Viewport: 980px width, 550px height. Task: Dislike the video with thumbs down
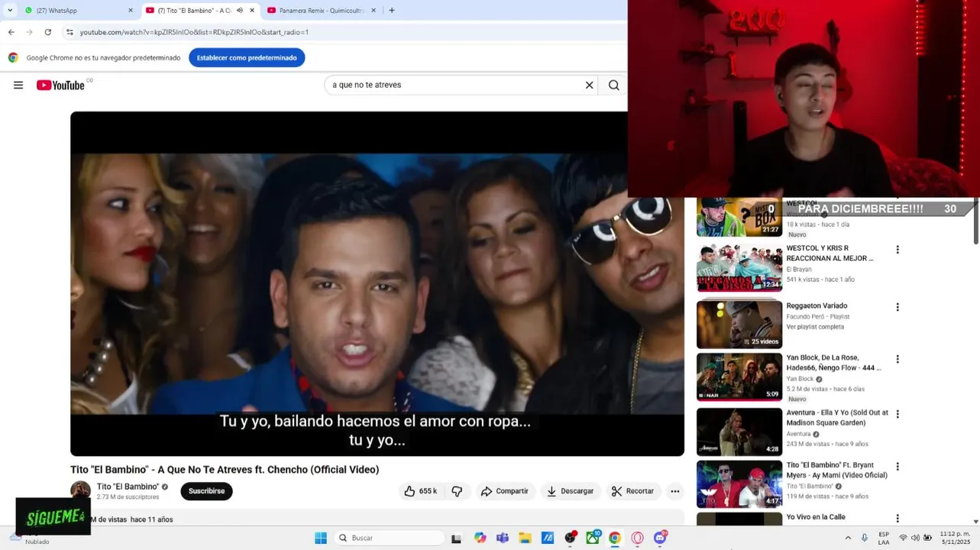pos(457,491)
